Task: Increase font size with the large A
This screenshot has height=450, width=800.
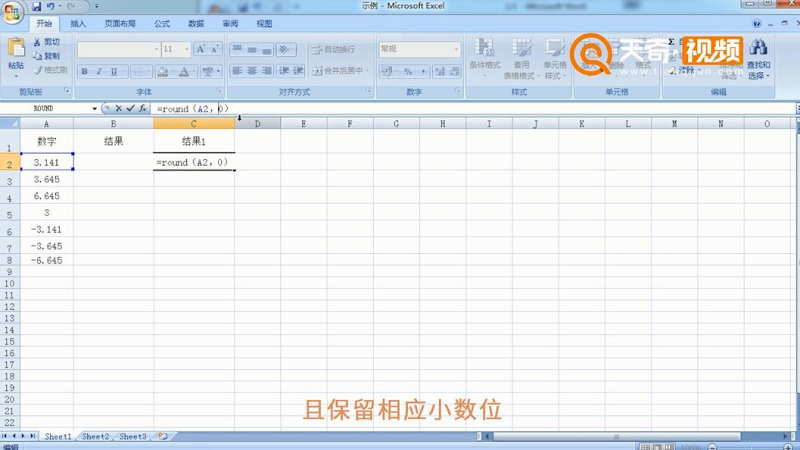Action: tap(201, 49)
